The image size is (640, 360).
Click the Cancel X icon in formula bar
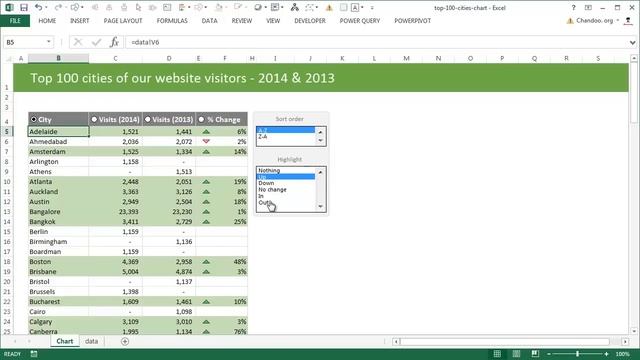(x=78, y=42)
